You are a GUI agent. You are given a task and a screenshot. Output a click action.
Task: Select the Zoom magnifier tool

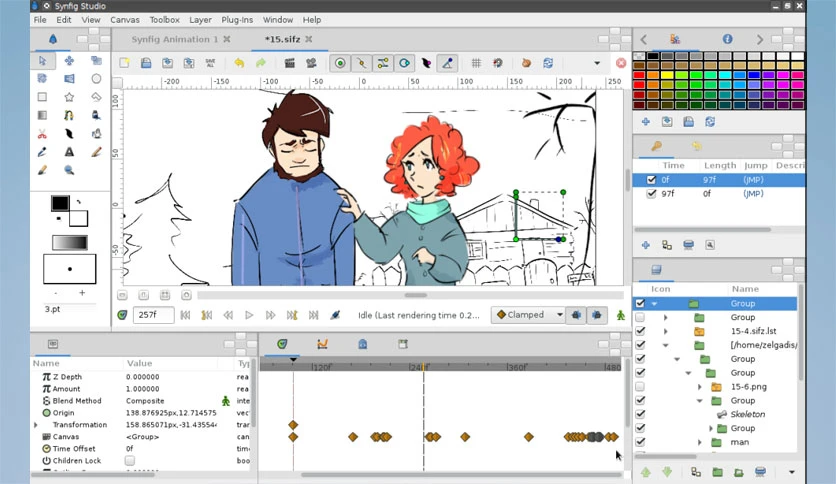pyautogui.click(x=69, y=170)
